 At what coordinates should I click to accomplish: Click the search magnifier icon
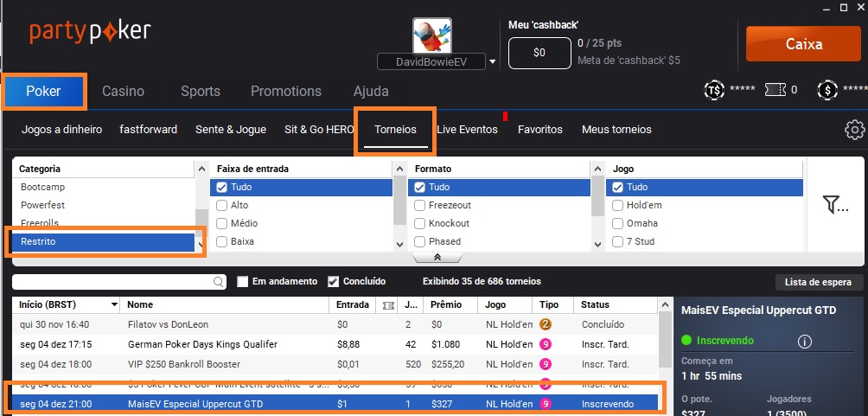pos(219,282)
